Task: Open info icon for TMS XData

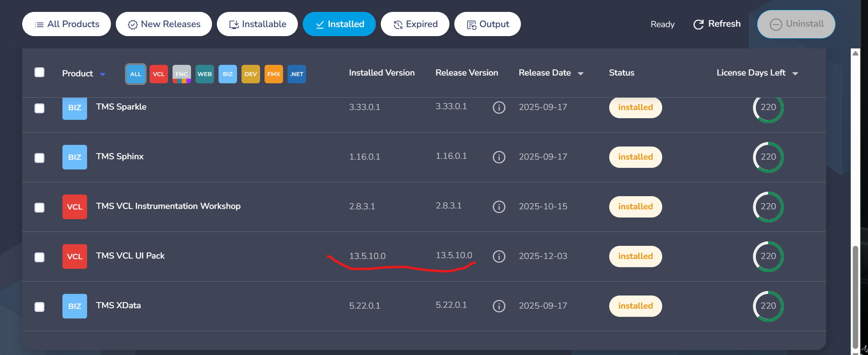Action: [499, 306]
